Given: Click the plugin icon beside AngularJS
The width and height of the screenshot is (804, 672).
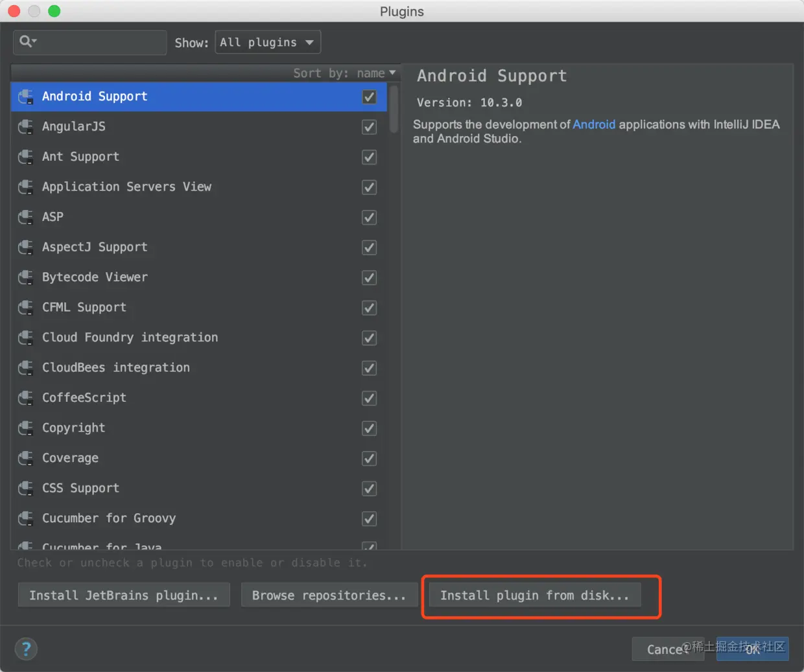Looking at the screenshot, I should coord(26,126).
